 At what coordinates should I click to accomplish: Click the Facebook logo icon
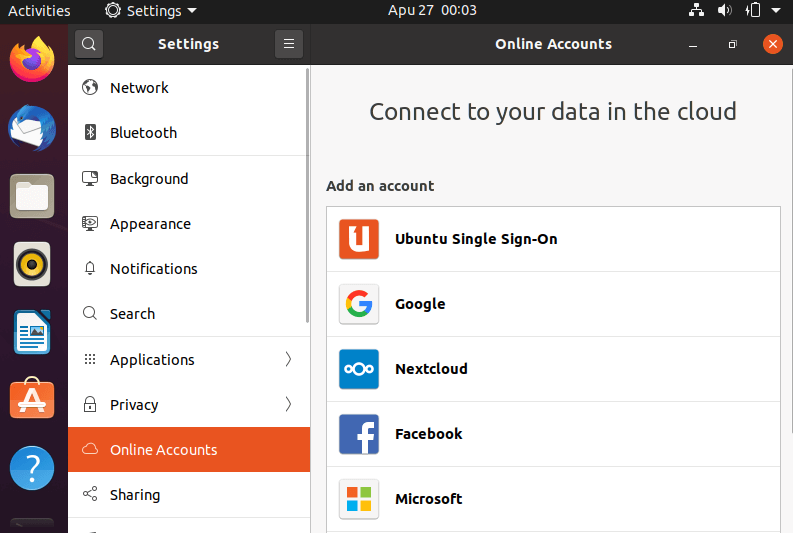pos(359,434)
